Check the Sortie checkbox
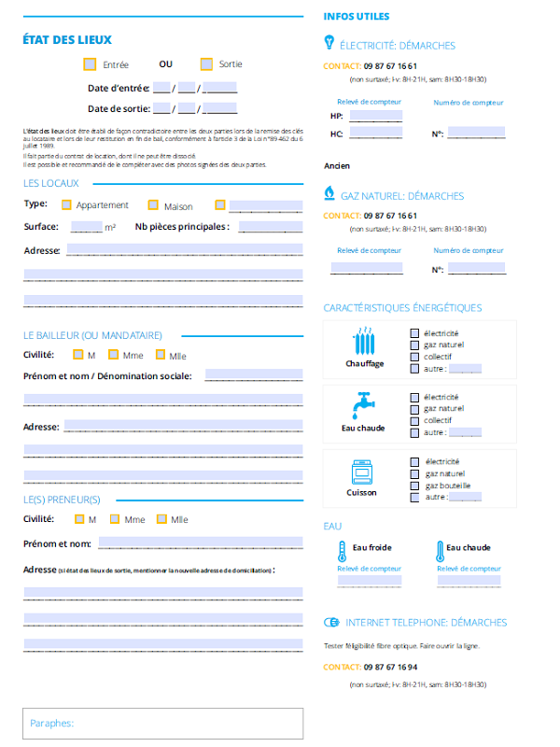Viewport: 560px width, 747px height. (x=206, y=64)
